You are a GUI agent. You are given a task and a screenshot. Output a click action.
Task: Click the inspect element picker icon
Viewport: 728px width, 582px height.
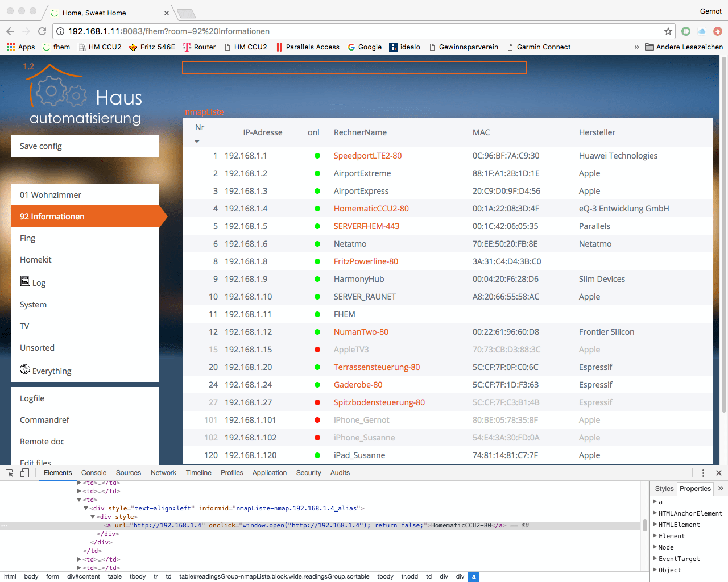point(10,473)
